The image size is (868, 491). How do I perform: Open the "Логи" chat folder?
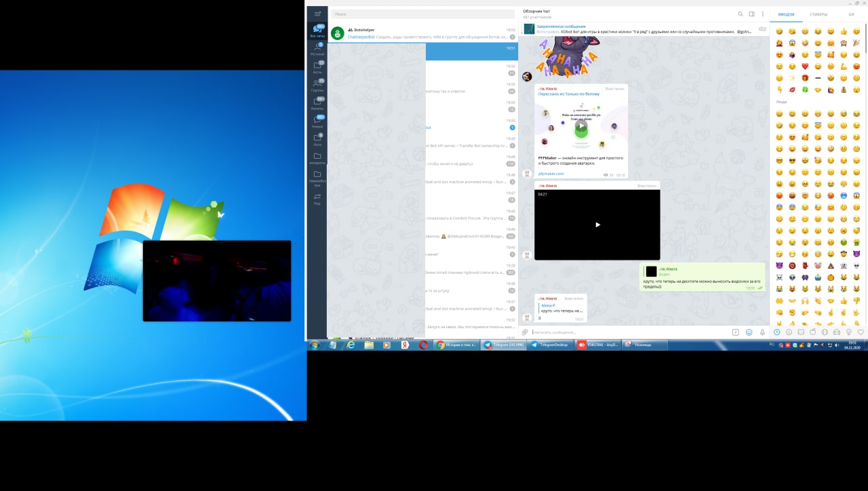coord(317,141)
